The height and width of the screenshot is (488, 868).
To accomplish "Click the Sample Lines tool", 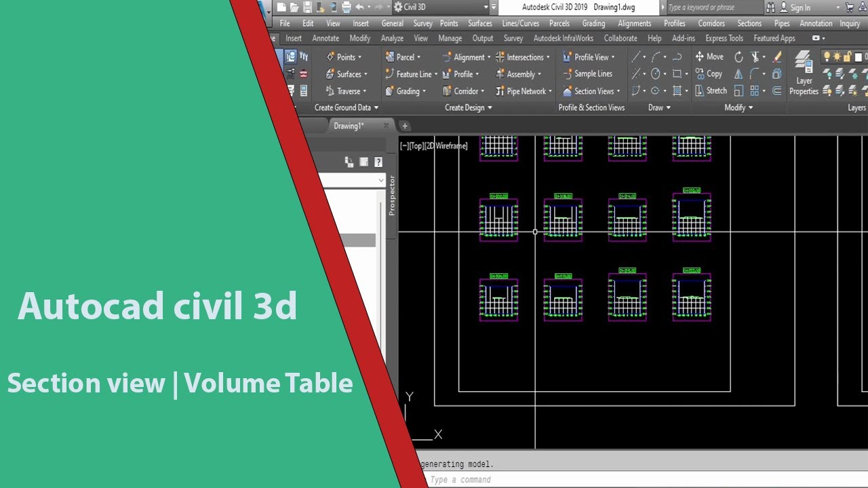I will click(x=587, y=74).
